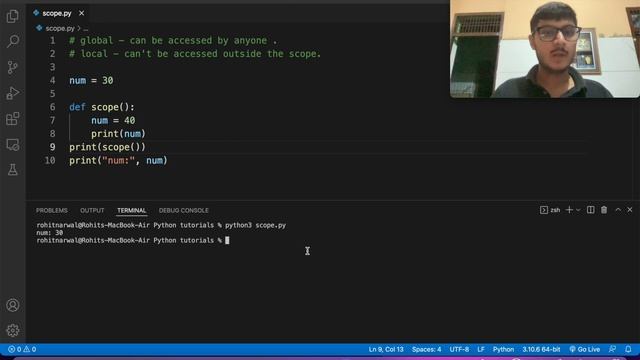The width and height of the screenshot is (640, 360).
Task: Open the Explorer view in activity bar
Action: point(13,16)
